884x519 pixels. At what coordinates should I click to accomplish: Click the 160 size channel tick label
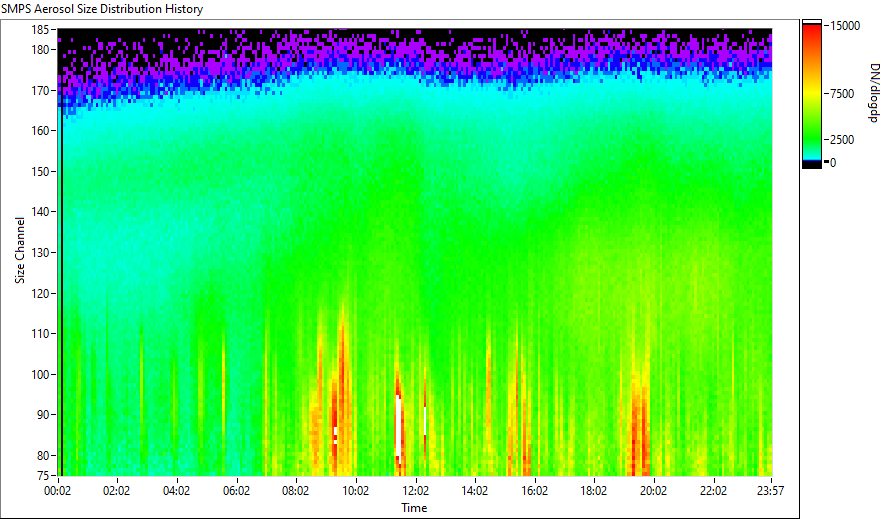click(40, 131)
